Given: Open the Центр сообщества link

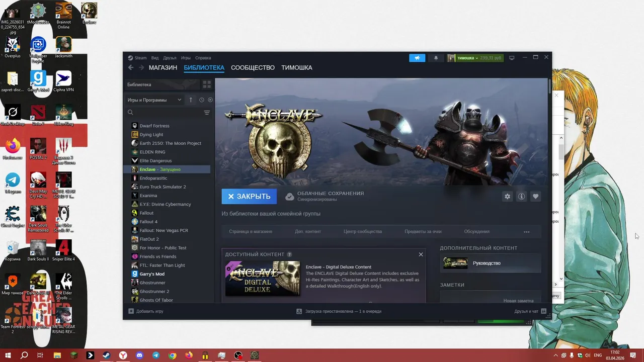Looking at the screenshot, I should point(363,232).
